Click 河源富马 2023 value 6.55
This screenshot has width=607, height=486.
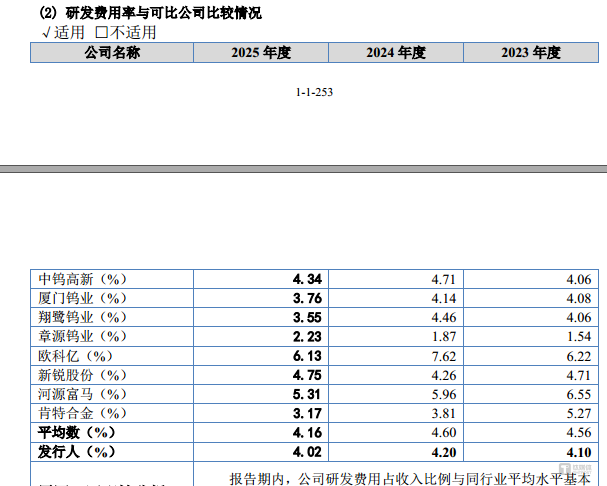tap(579, 394)
